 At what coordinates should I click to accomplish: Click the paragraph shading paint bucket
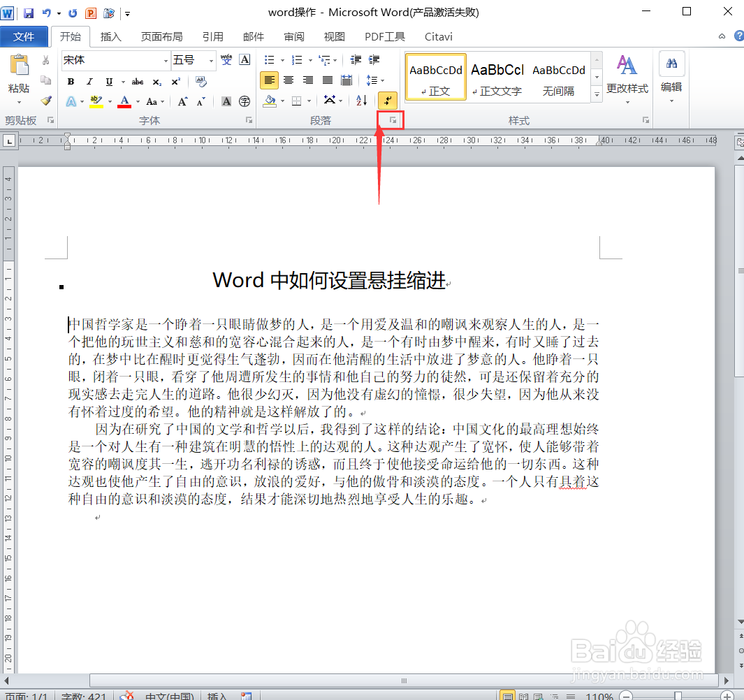coord(270,101)
